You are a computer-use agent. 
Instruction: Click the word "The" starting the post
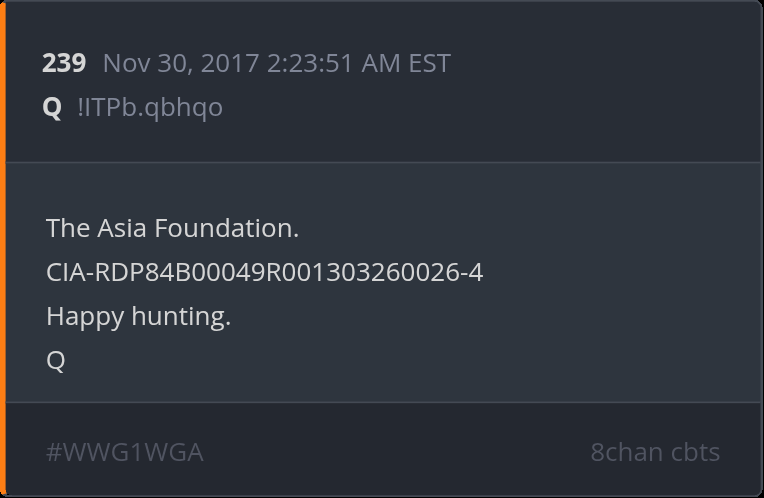[x=68, y=228]
